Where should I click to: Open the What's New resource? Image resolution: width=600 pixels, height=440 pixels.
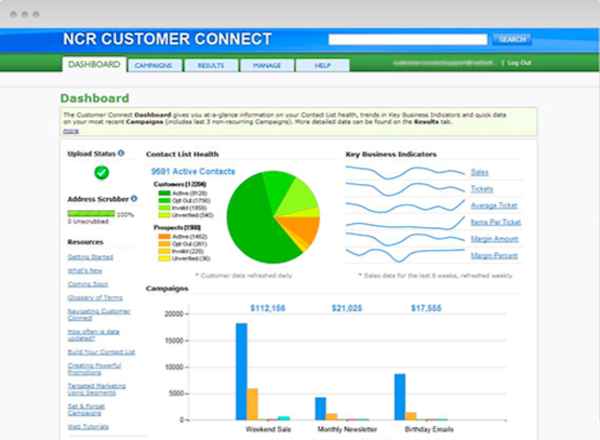pyautogui.click(x=85, y=271)
